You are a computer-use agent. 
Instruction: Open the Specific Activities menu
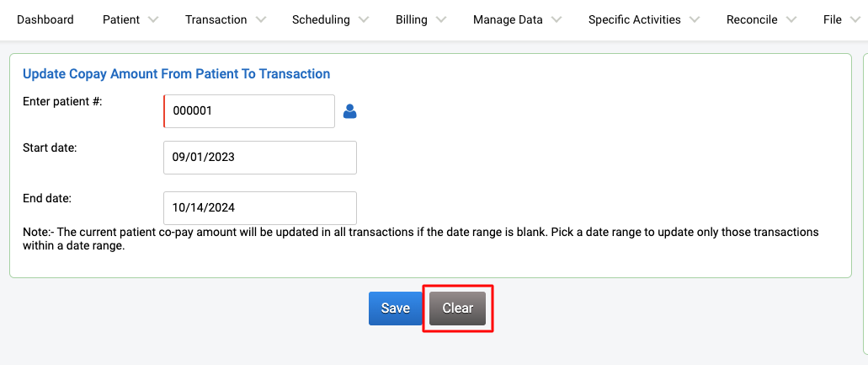click(x=635, y=20)
